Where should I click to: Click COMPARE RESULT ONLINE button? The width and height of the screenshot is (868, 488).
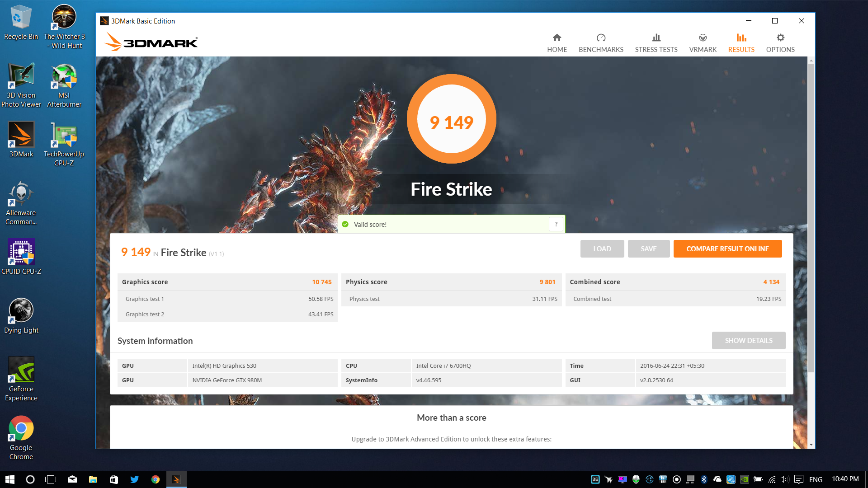click(727, 249)
